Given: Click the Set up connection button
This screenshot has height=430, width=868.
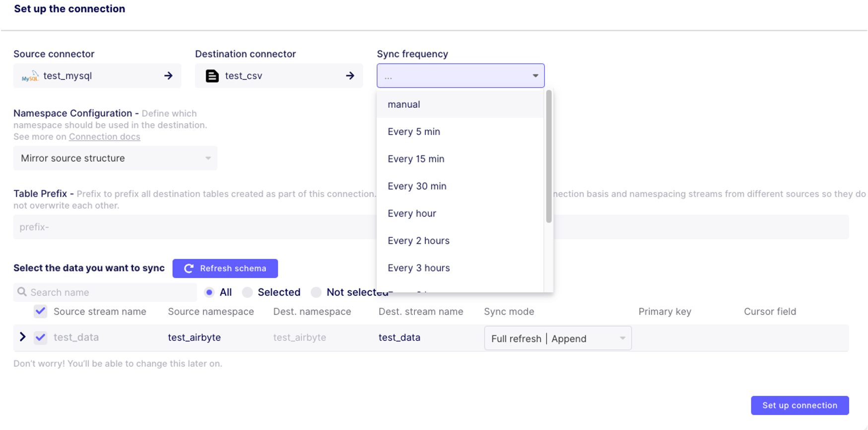Looking at the screenshot, I should tap(800, 406).
